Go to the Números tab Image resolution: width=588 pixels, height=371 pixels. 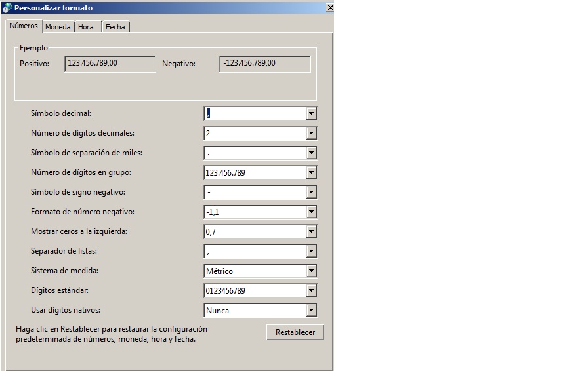24,26
